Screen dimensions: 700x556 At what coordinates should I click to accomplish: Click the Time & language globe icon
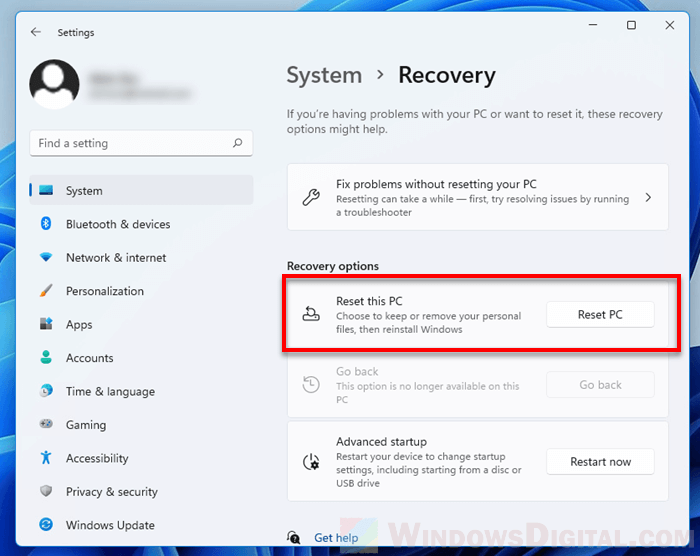46,391
